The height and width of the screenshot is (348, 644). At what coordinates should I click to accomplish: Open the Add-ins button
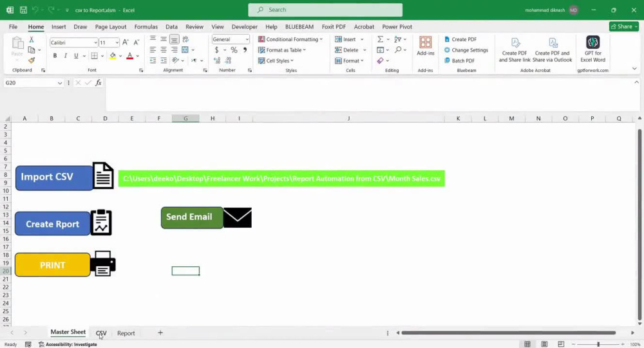(425, 46)
